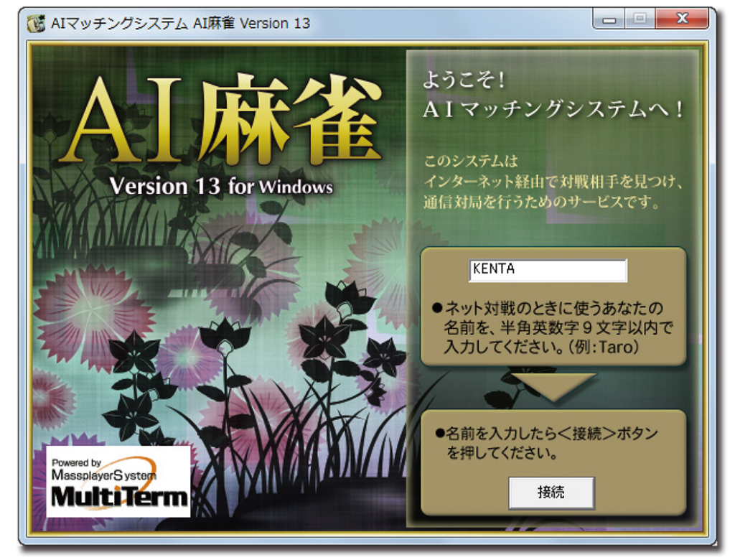Click the 接続 connect button

(552, 493)
